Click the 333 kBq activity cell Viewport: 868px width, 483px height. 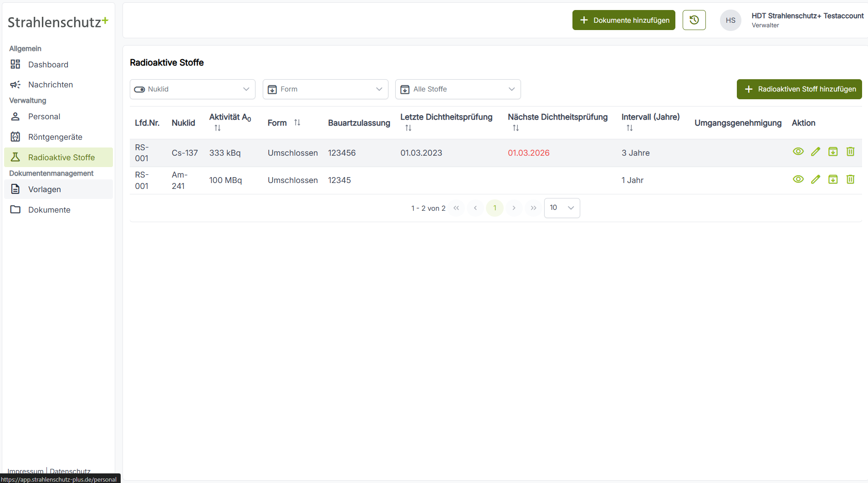(x=225, y=153)
